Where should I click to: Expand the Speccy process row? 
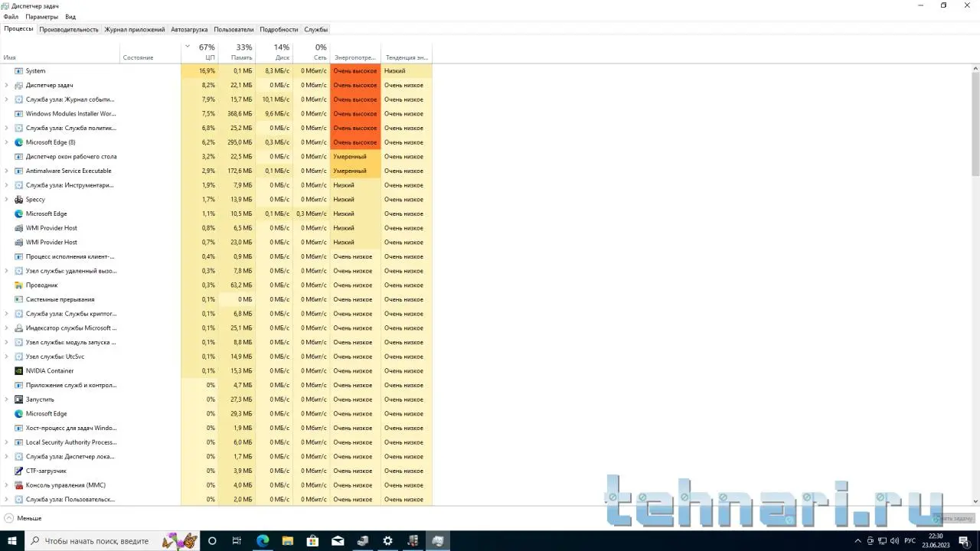point(7,200)
